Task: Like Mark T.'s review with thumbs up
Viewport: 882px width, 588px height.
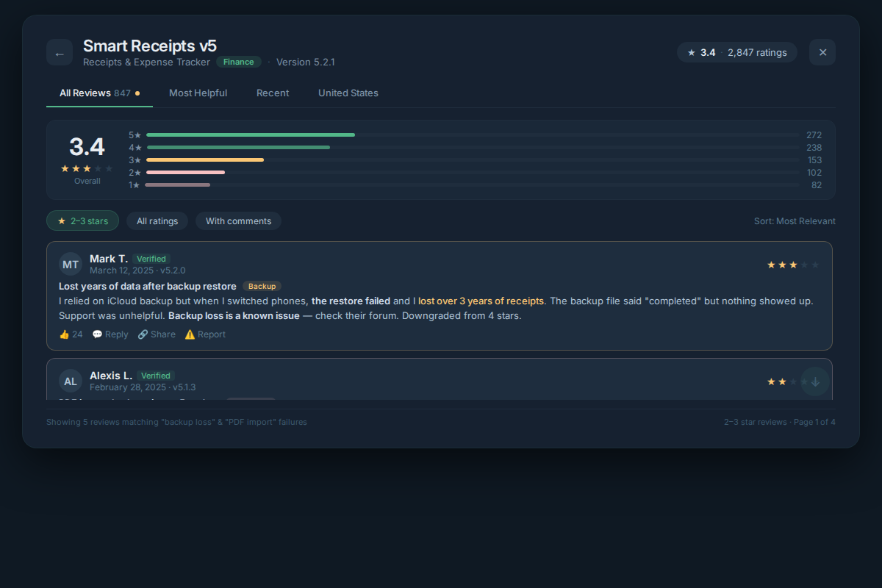Action: tap(71, 334)
